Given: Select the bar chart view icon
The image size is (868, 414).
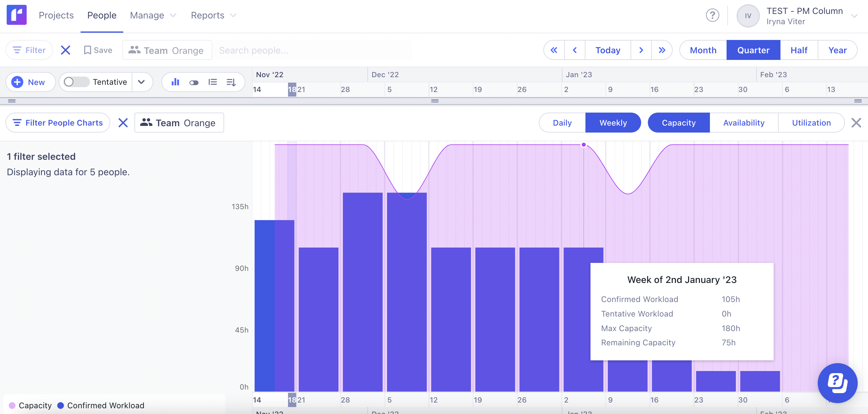Looking at the screenshot, I should (175, 82).
